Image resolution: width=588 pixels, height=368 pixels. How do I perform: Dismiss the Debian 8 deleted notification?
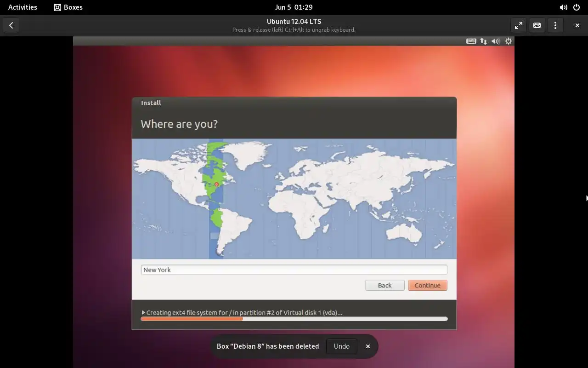click(368, 346)
